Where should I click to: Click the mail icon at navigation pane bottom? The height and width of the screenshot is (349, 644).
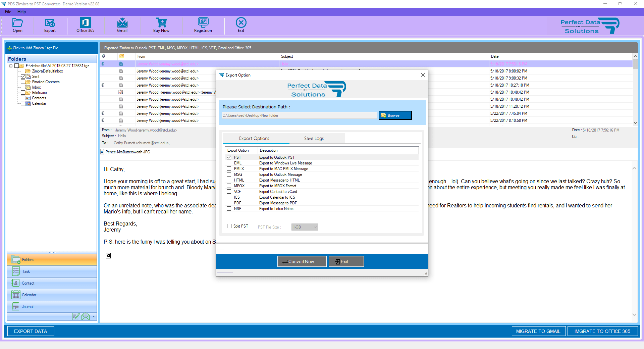[86, 316]
